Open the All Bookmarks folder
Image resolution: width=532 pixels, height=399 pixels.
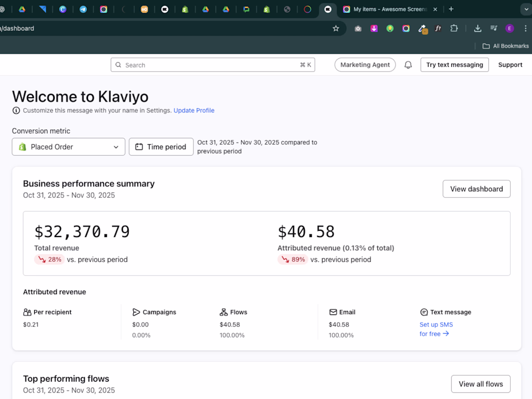pos(505,46)
